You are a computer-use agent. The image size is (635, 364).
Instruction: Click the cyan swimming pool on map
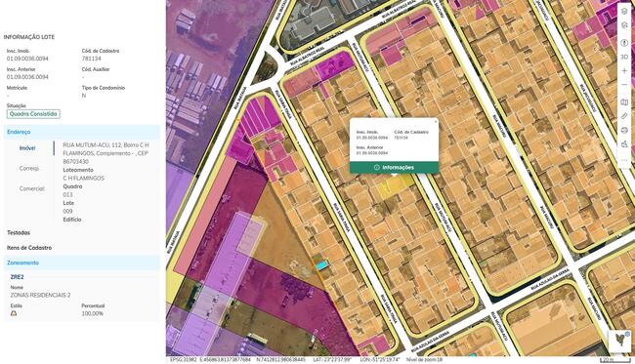pos(322,265)
